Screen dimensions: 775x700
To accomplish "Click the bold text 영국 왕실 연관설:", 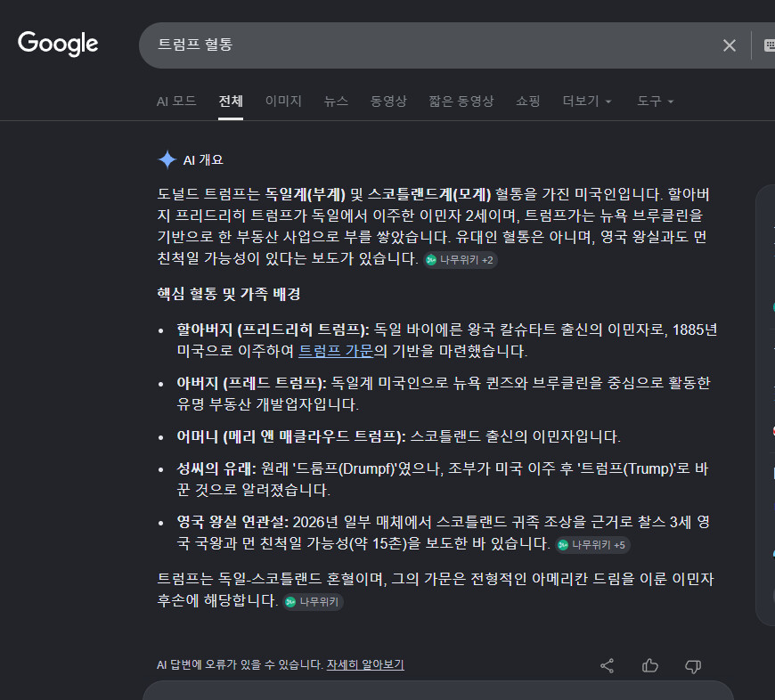I will [232, 522].
